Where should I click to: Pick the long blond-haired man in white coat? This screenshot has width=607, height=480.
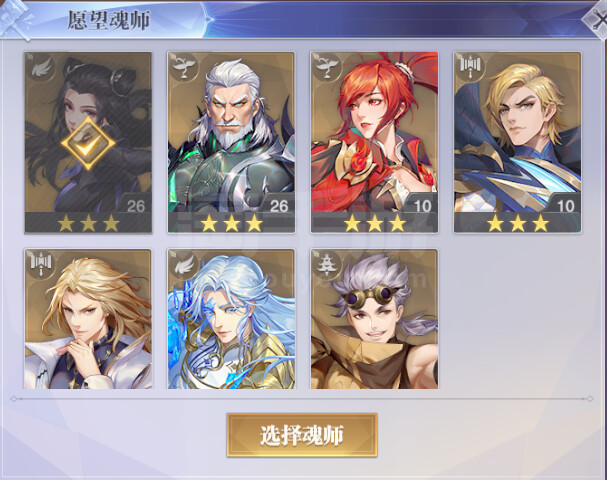tap(88, 319)
